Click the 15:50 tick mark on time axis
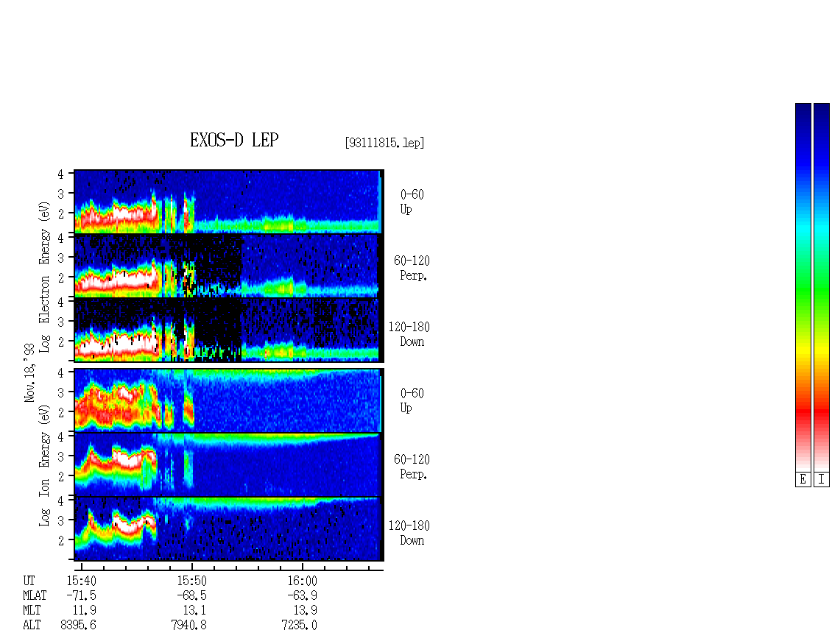 [191, 567]
